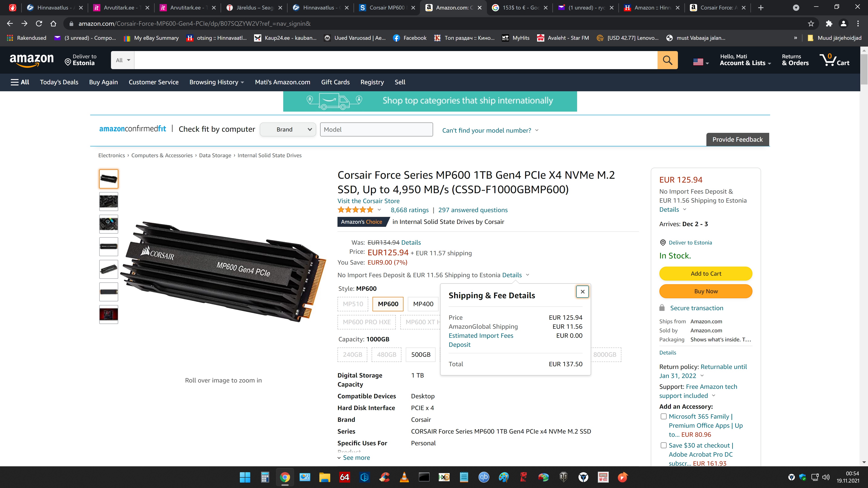The height and width of the screenshot is (488, 868).
Task: Switch to the Corsair MP600 tab
Action: pyautogui.click(x=387, y=7)
